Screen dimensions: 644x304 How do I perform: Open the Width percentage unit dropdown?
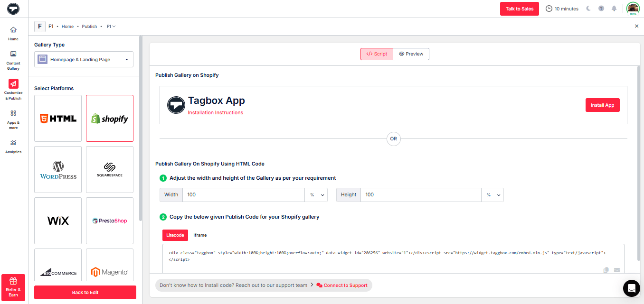pos(316,194)
